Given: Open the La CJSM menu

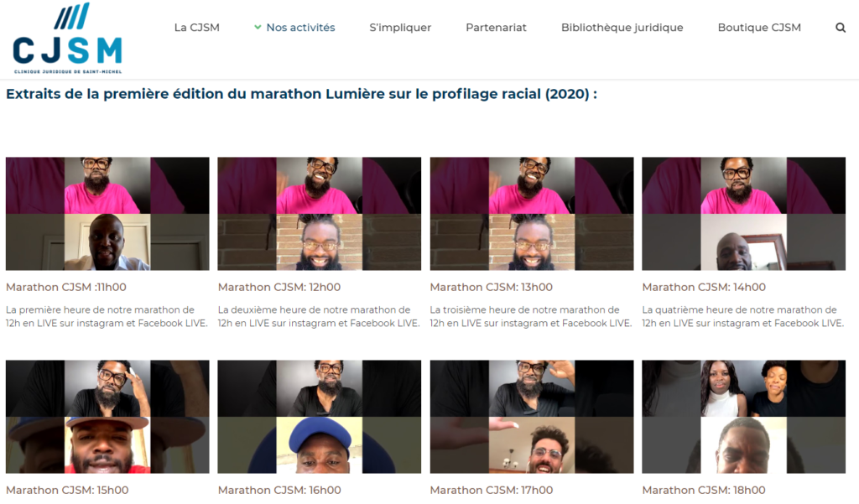Looking at the screenshot, I should coord(196,28).
